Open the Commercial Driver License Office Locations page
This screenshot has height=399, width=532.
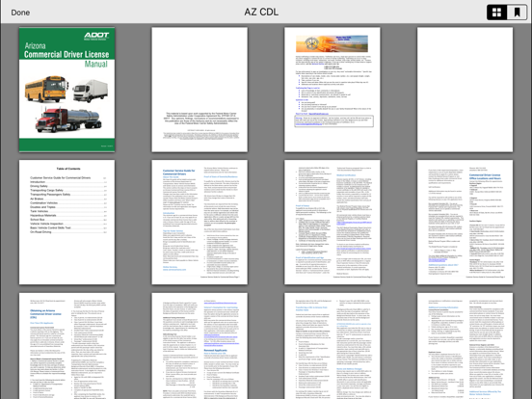tap(465, 223)
